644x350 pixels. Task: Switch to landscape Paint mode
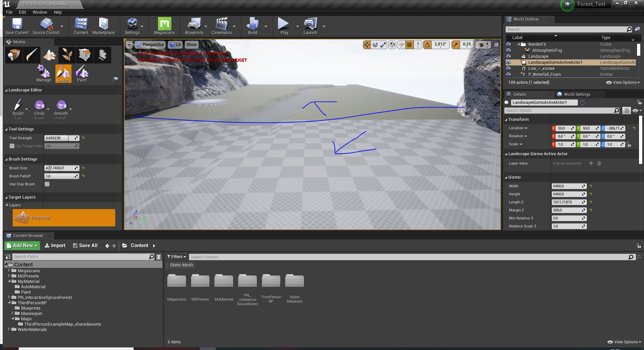82,73
